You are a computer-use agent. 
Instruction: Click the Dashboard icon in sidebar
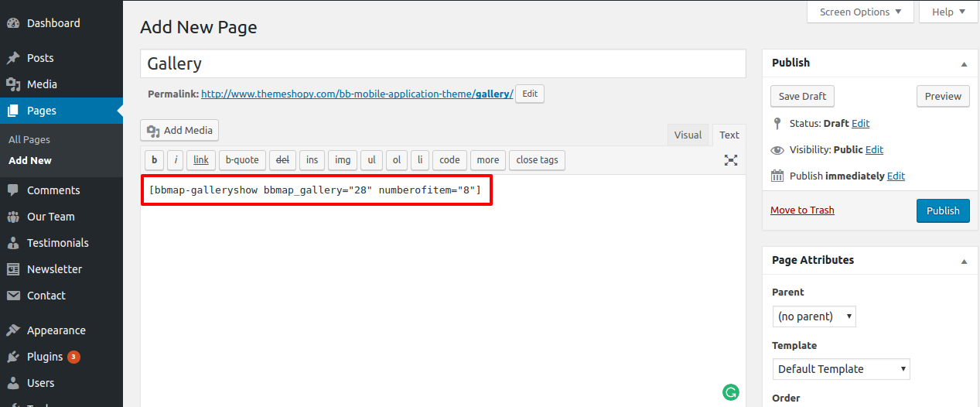click(x=13, y=23)
